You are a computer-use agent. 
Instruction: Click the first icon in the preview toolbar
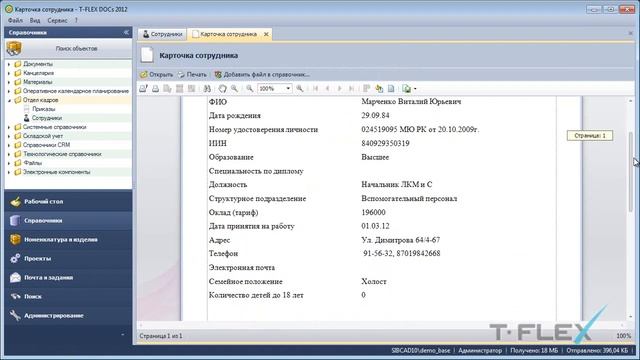tap(143, 89)
